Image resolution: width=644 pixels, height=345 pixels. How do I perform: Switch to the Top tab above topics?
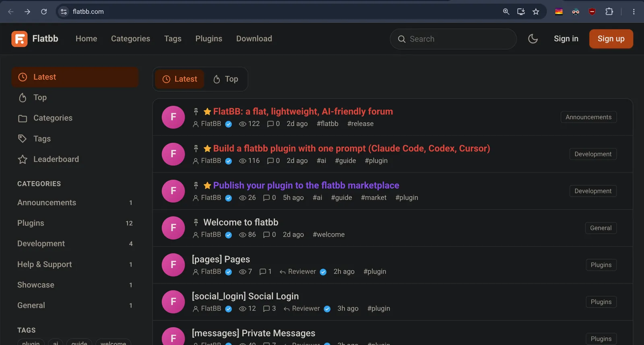tap(225, 79)
